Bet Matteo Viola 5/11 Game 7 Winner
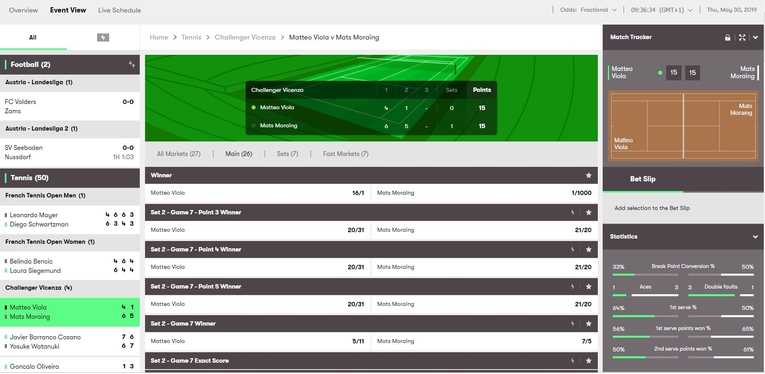765x374 pixels. 258,341
